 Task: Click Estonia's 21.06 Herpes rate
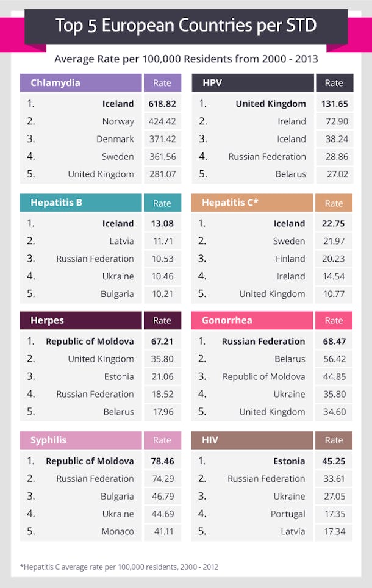point(162,376)
